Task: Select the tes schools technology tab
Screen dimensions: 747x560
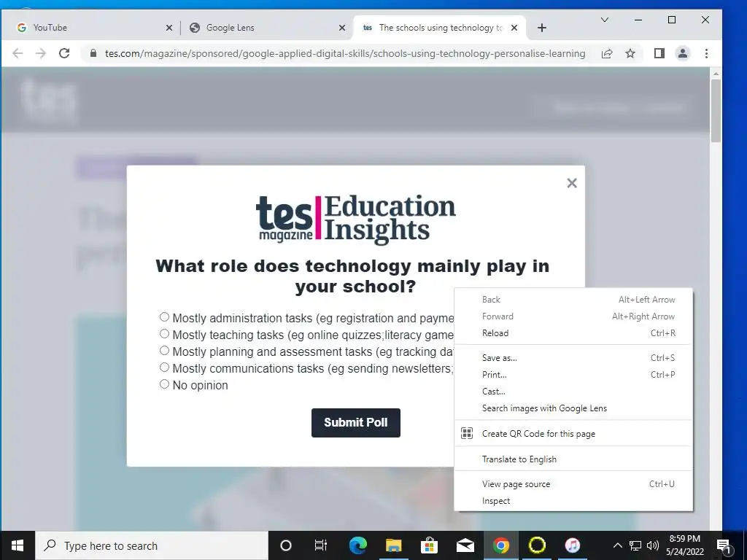Action: tap(440, 28)
